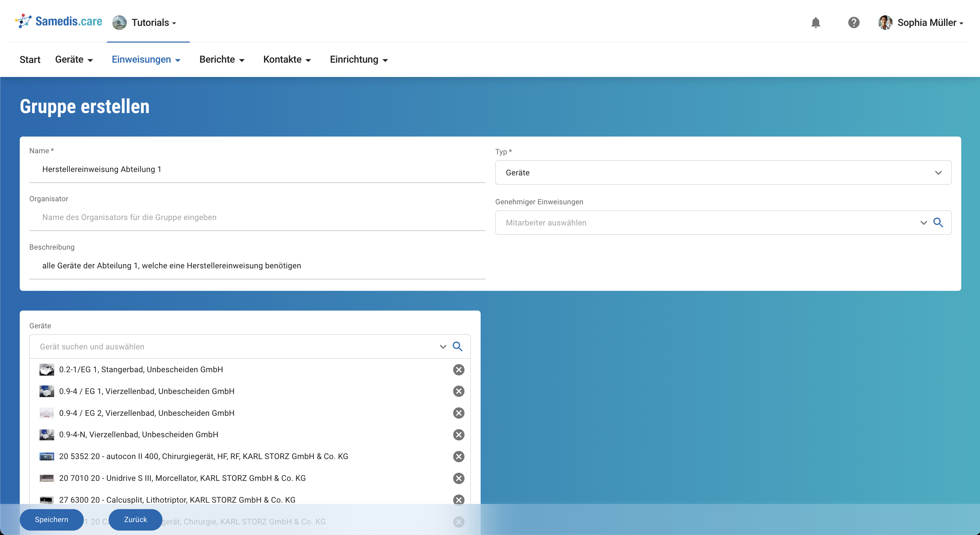The image size is (980, 535).
Task: Remove autocon II 400 device entry
Action: click(458, 456)
